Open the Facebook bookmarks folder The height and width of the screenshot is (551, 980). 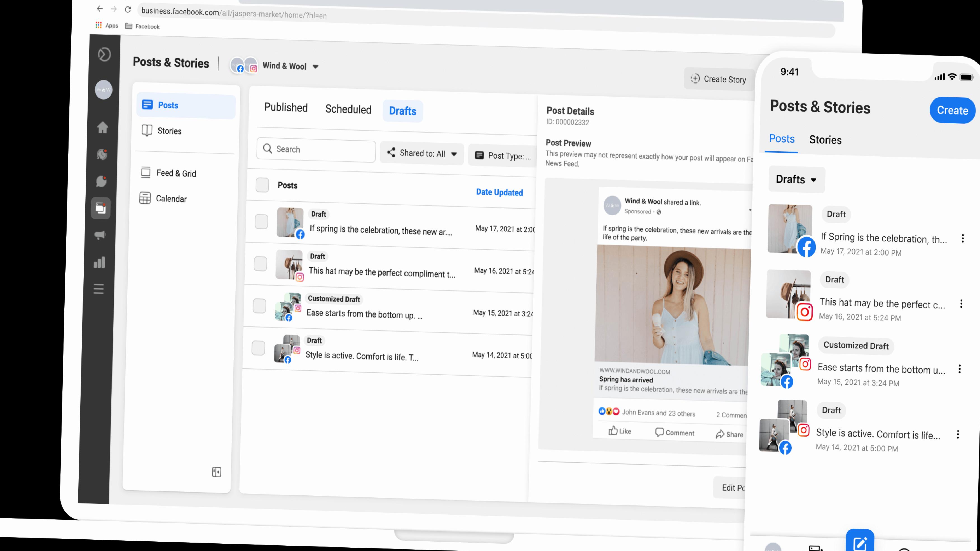[142, 26]
